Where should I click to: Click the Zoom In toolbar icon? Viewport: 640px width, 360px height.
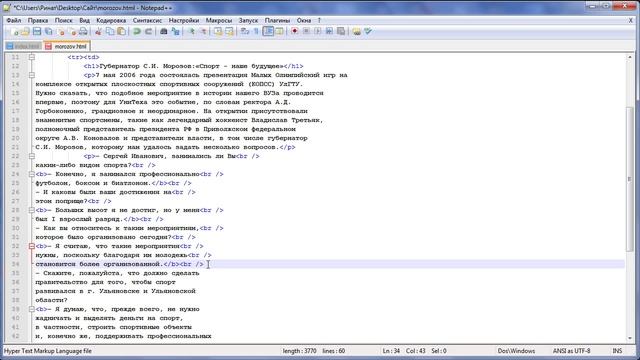point(191,32)
